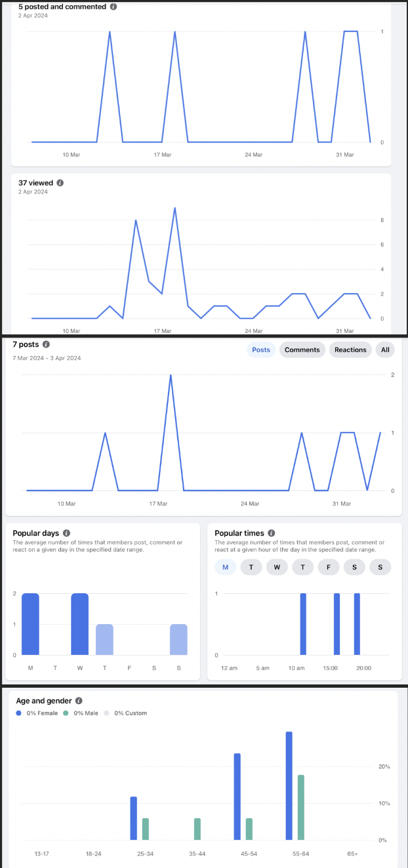The width and height of the screenshot is (408, 868).
Task: Show info for Popular days
Action: (66, 534)
